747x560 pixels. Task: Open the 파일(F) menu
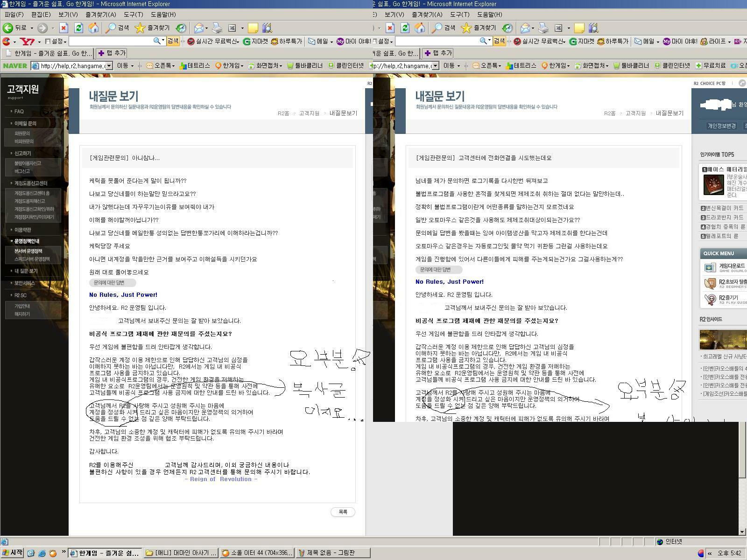[x=14, y=14]
